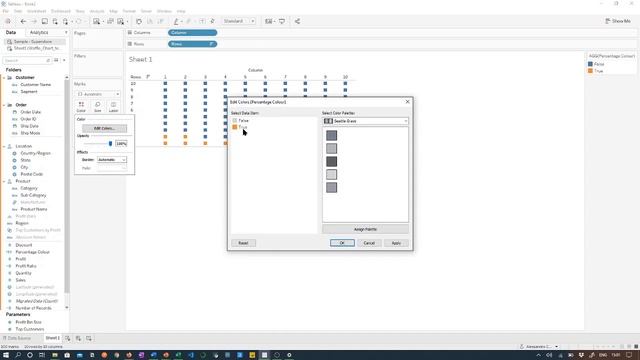640x360 pixels.
Task: Click the Add new data source icon
Action: pyautogui.click(x=55, y=21)
